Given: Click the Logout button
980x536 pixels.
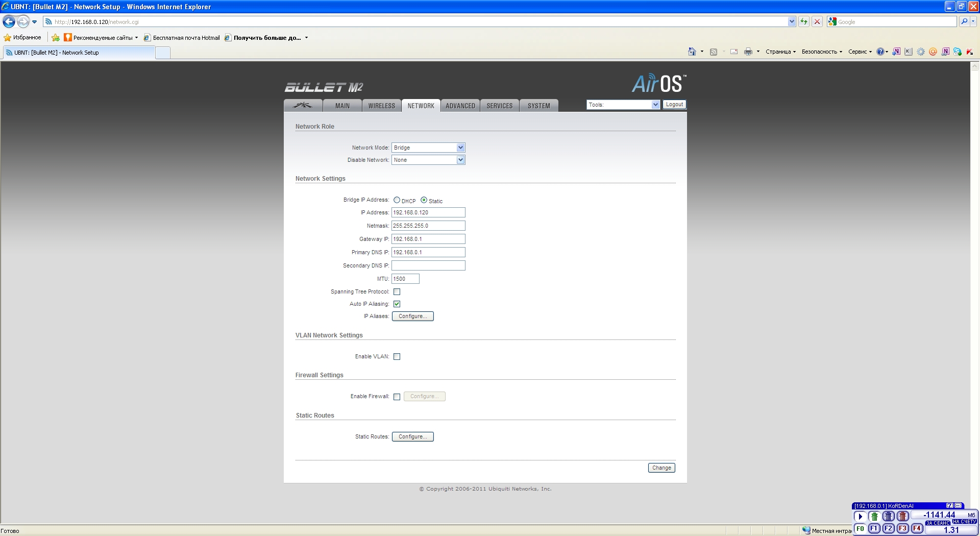Looking at the screenshot, I should coord(674,105).
